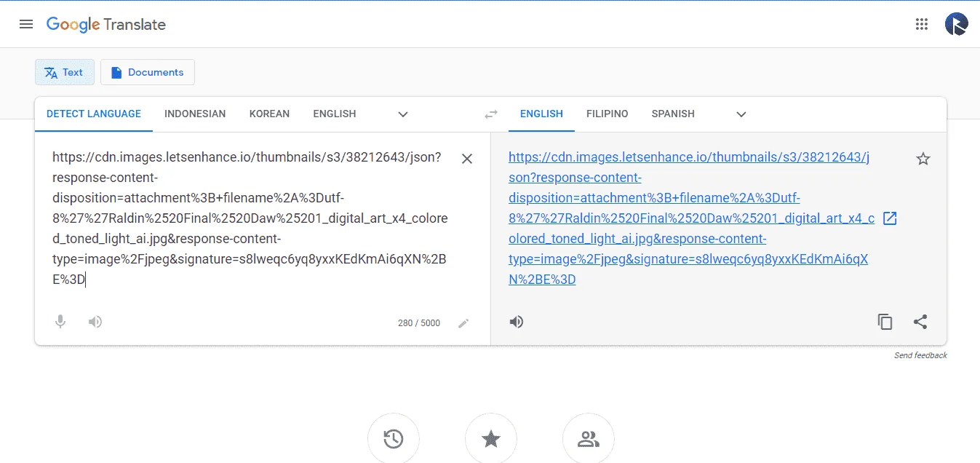Clear the source text
The image size is (980, 463).
(x=467, y=159)
